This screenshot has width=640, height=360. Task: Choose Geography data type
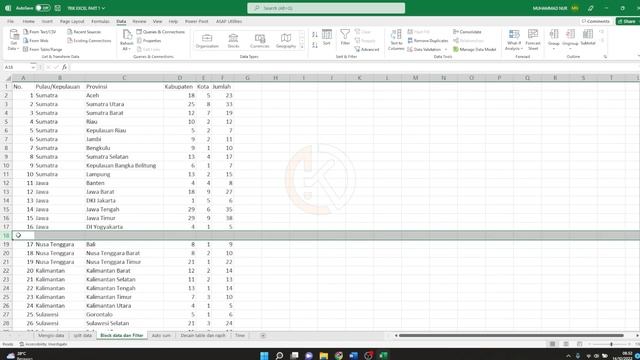point(286,40)
